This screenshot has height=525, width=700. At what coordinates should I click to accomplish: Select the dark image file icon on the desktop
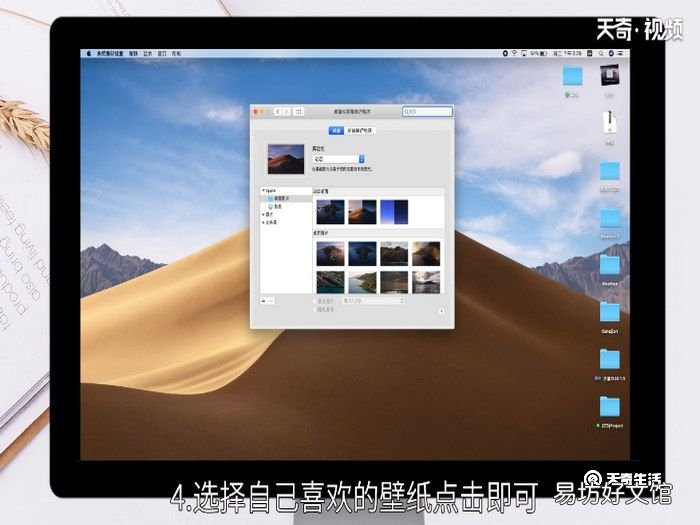pyautogui.click(x=610, y=75)
